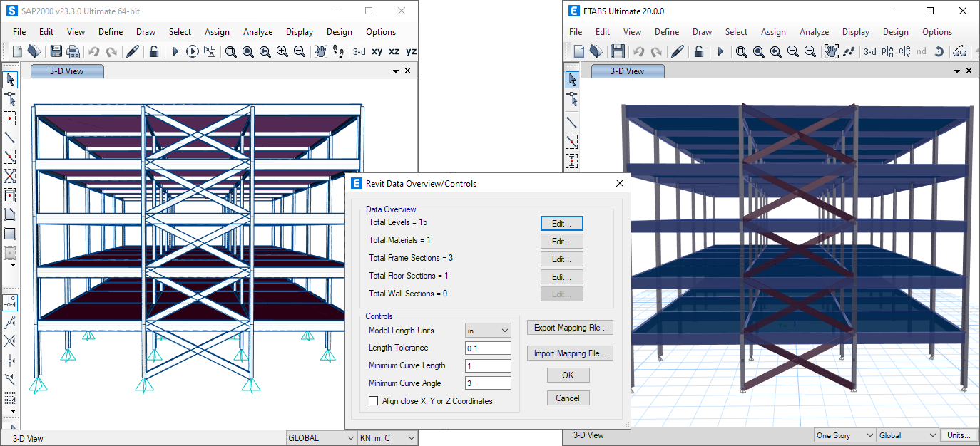Click OK in Revit Data dialog
Screen dimensions: 980x446
pyautogui.click(x=568, y=375)
